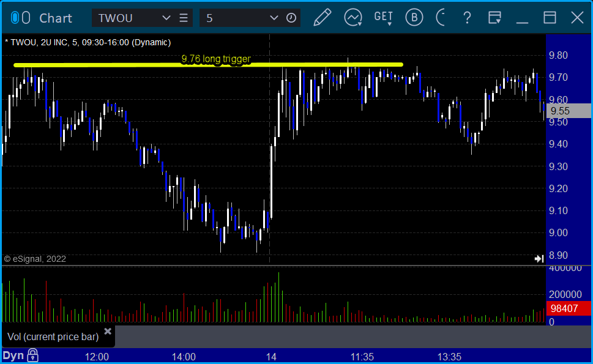Viewport: 593px width, 364px height.
Task: Open the time template clock icon
Action: pos(291,18)
